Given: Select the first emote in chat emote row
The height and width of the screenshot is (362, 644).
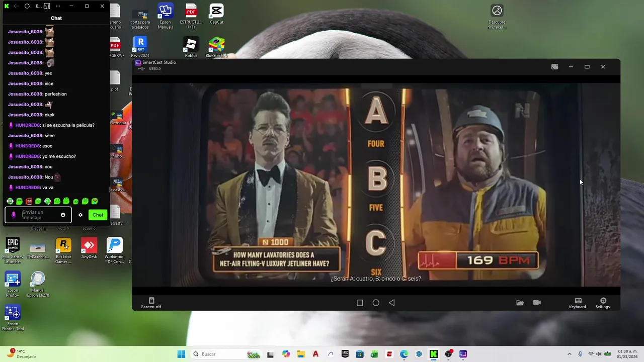Looking at the screenshot, I should click(x=10, y=201).
